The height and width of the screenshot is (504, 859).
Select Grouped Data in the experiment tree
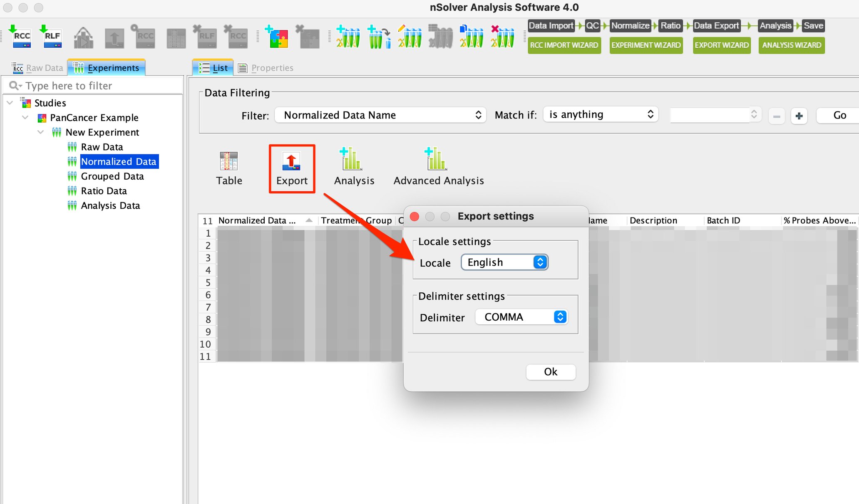(112, 176)
